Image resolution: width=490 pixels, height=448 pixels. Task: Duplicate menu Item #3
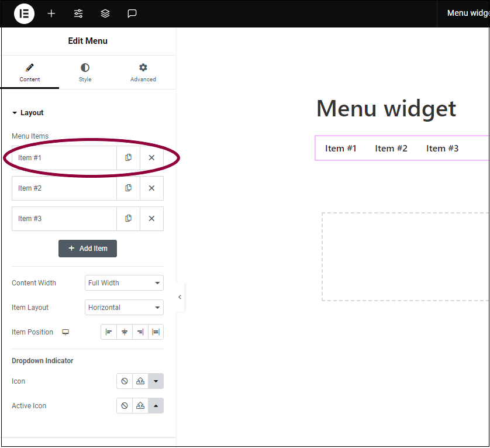(x=129, y=219)
